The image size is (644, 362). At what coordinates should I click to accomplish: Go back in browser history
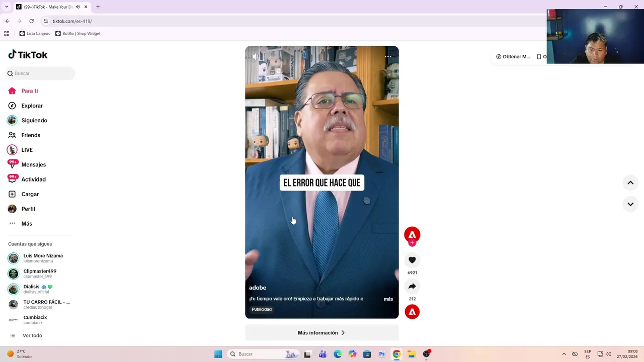point(7,21)
